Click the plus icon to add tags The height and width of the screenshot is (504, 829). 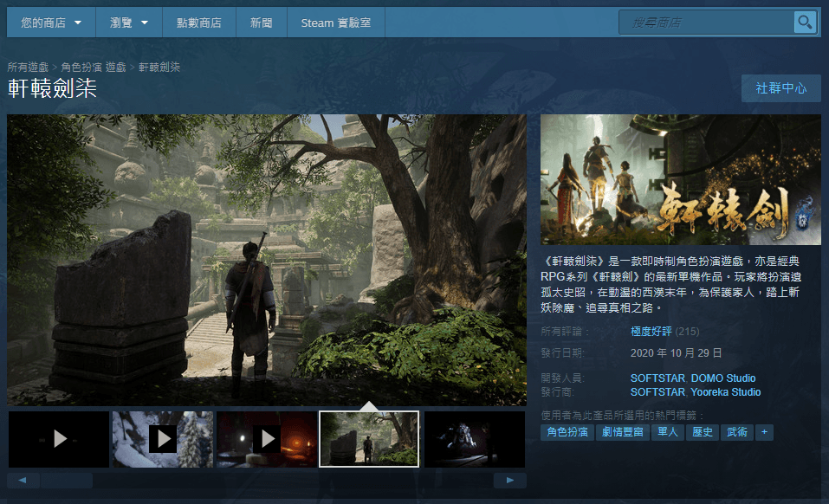click(764, 432)
